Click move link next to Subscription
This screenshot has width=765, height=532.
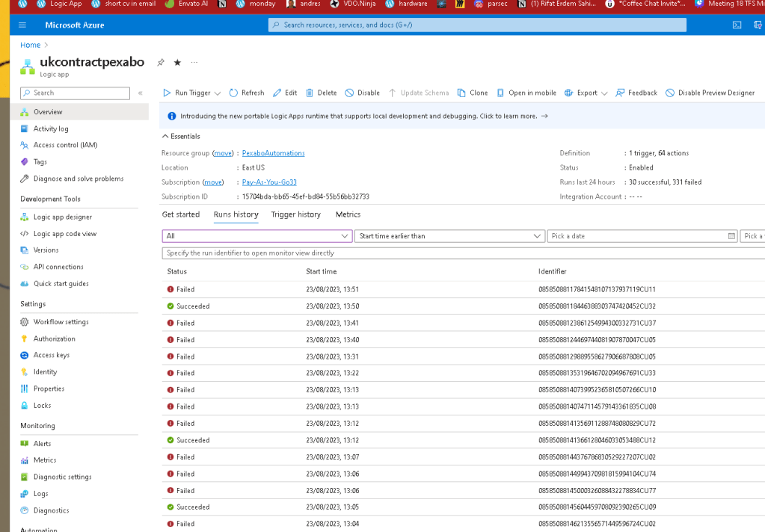click(212, 182)
